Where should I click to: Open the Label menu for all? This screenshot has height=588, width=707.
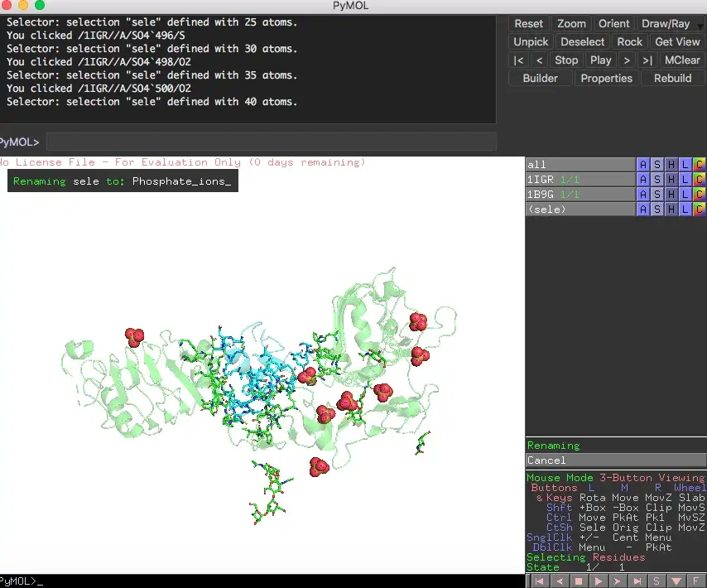click(685, 165)
